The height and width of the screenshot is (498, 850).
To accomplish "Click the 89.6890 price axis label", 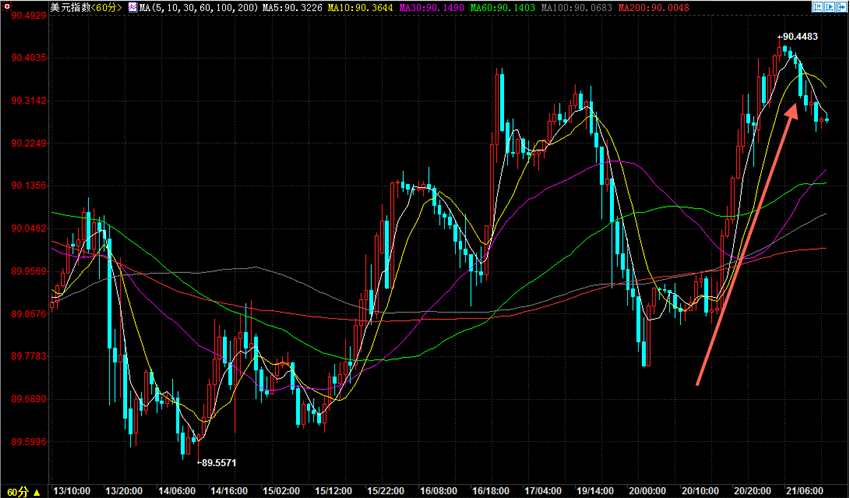I will point(29,399).
